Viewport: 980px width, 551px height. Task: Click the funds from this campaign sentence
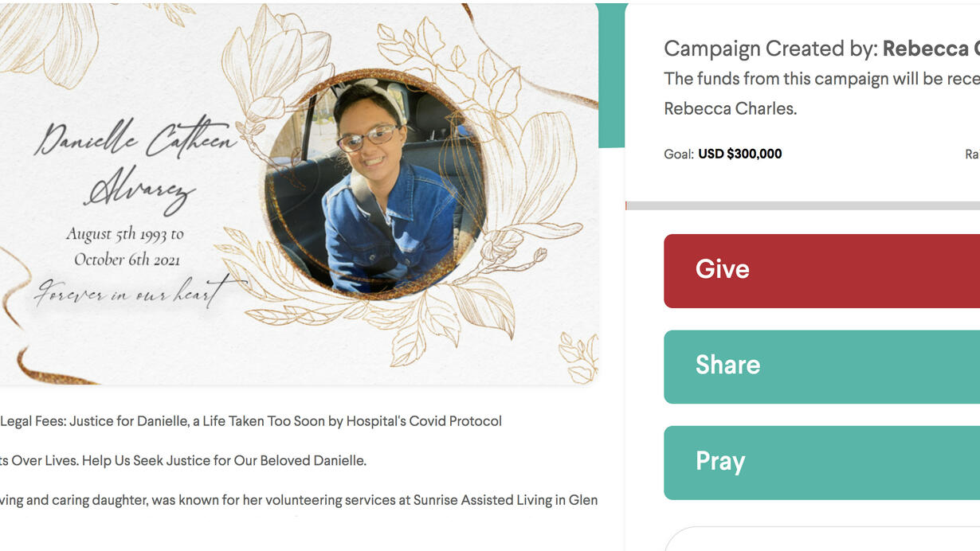pyautogui.click(x=821, y=79)
